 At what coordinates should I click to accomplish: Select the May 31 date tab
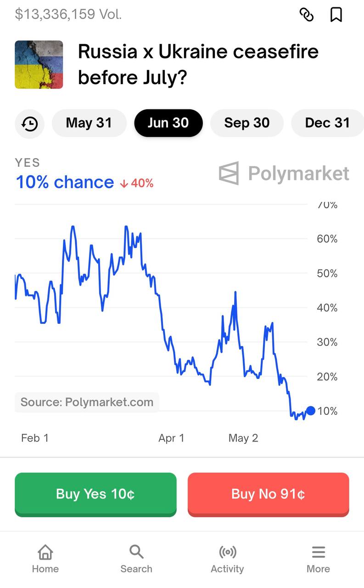pyautogui.click(x=89, y=123)
